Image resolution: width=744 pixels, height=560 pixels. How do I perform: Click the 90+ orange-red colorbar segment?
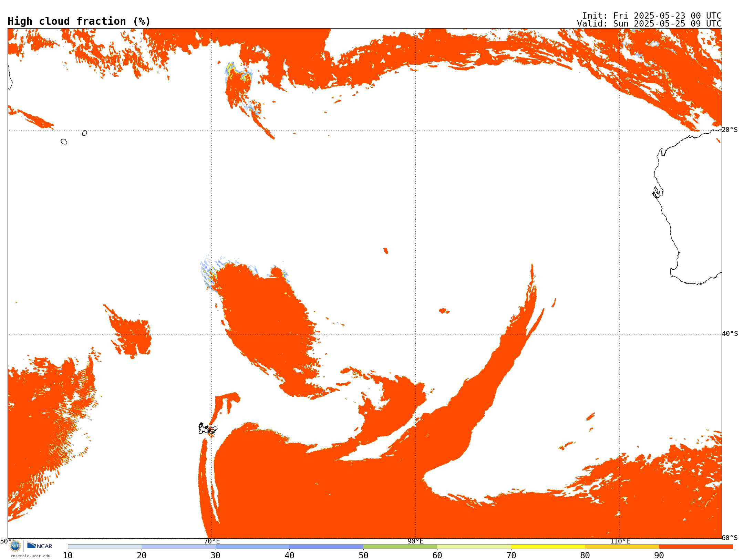696,547
